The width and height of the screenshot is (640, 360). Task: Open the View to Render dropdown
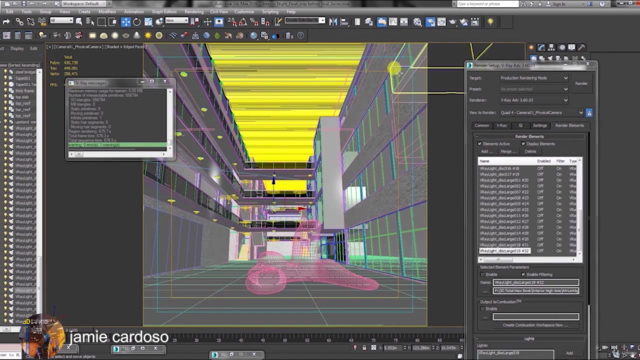tap(542, 113)
